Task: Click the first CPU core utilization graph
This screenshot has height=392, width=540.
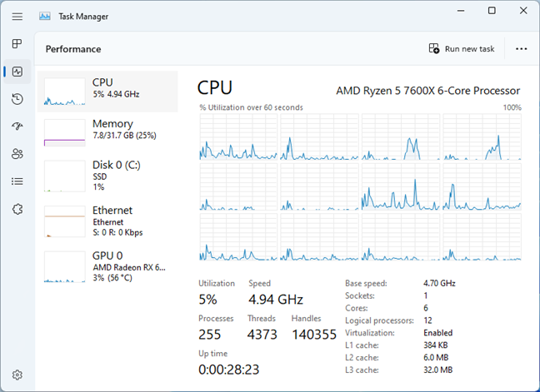Action: tap(238, 136)
